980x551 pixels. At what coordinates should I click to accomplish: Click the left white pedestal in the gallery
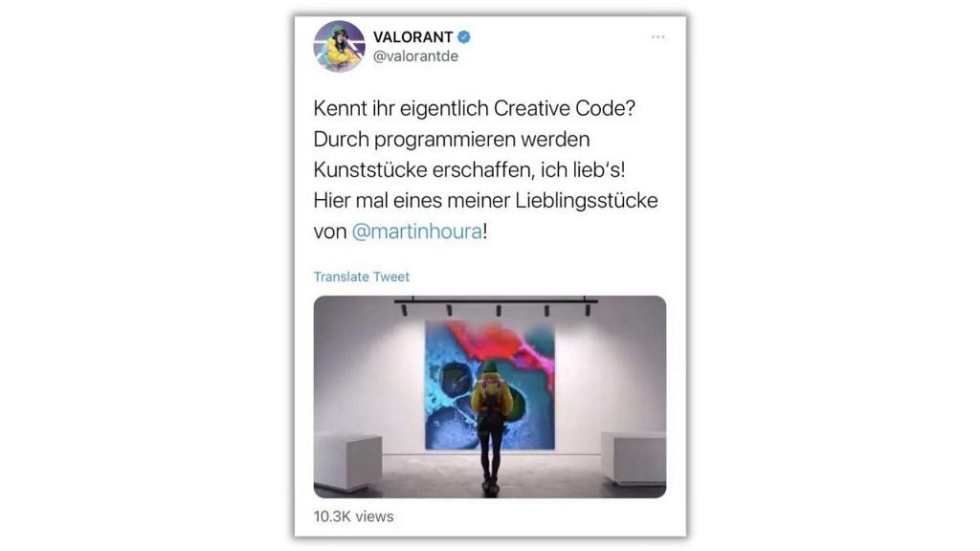347,461
